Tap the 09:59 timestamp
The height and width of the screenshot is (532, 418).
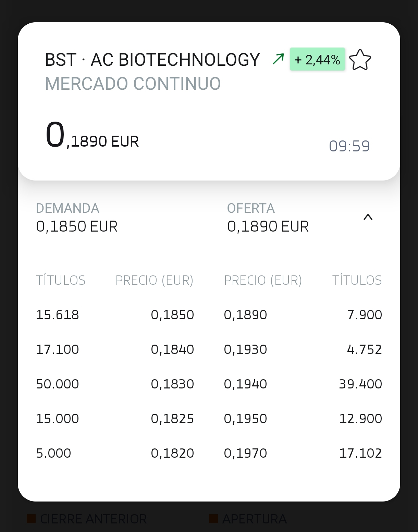[x=349, y=146]
